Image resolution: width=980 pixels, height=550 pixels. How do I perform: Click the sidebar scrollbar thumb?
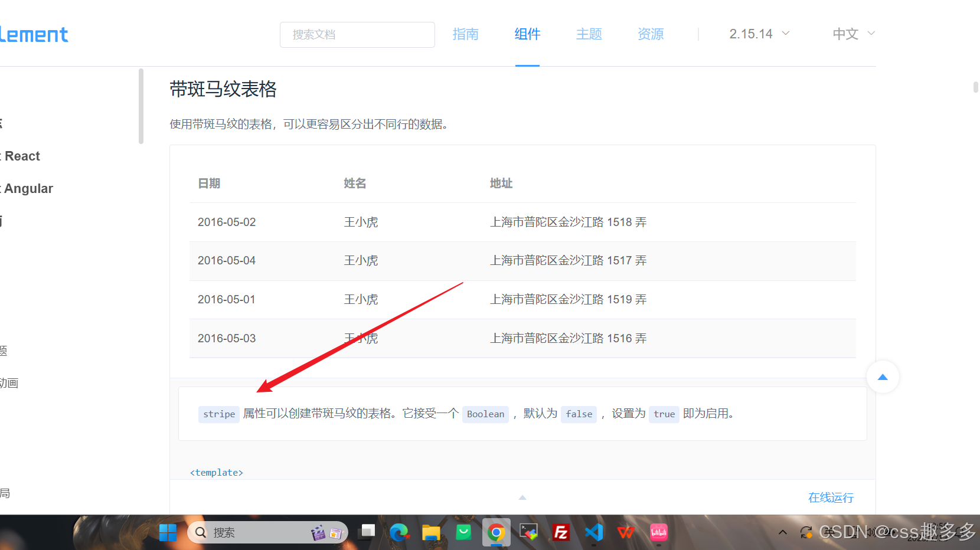(x=141, y=106)
